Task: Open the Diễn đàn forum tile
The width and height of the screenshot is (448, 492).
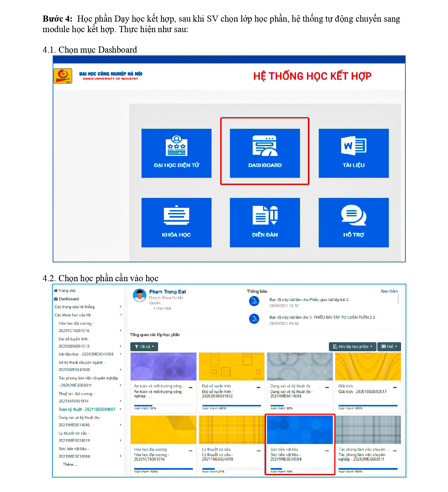Action: [x=265, y=222]
